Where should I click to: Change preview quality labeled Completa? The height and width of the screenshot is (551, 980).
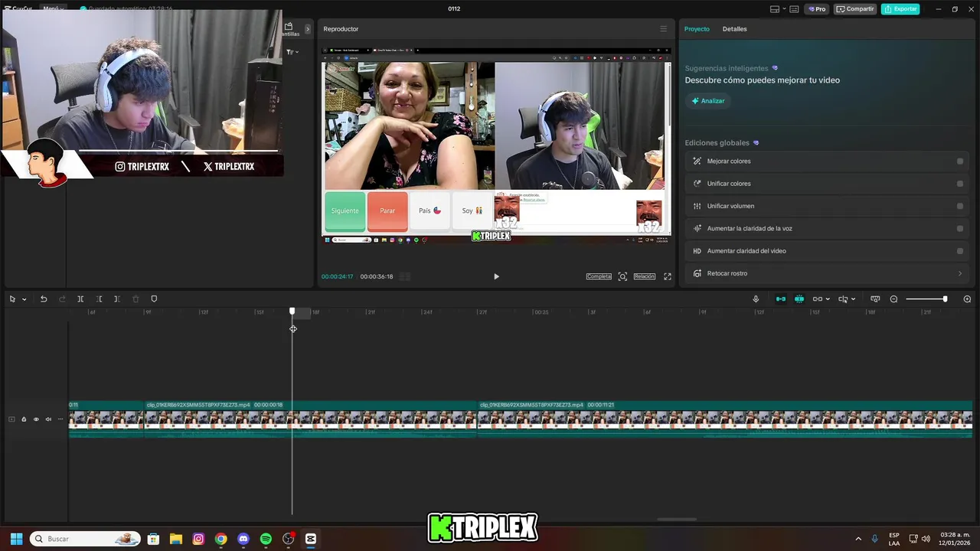[x=599, y=276]
